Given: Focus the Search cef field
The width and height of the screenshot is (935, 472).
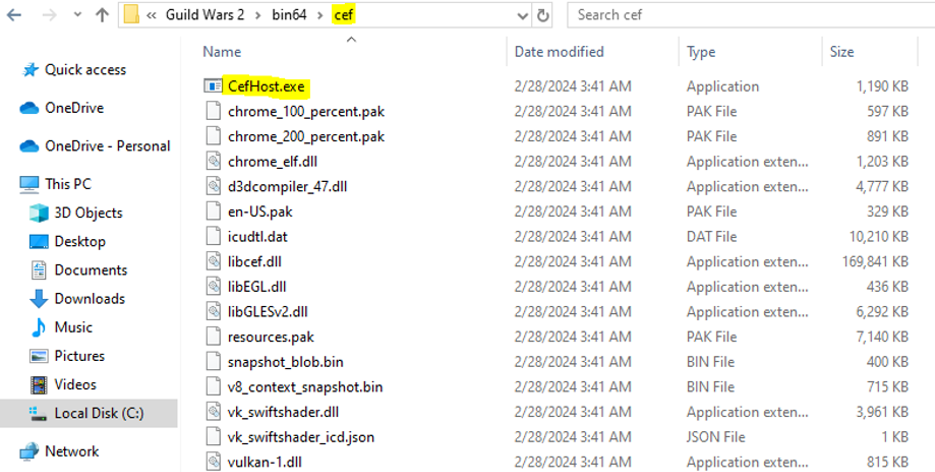Looking at the screenshot, I should pyautogui.click(x=751, y=15).
